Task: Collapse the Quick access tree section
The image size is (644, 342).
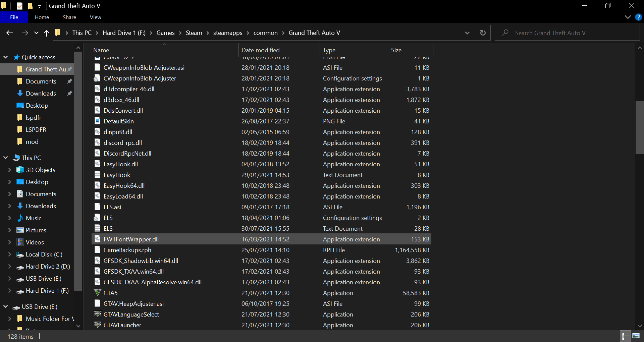Action: pyautogui.click(x=6, y=57)
